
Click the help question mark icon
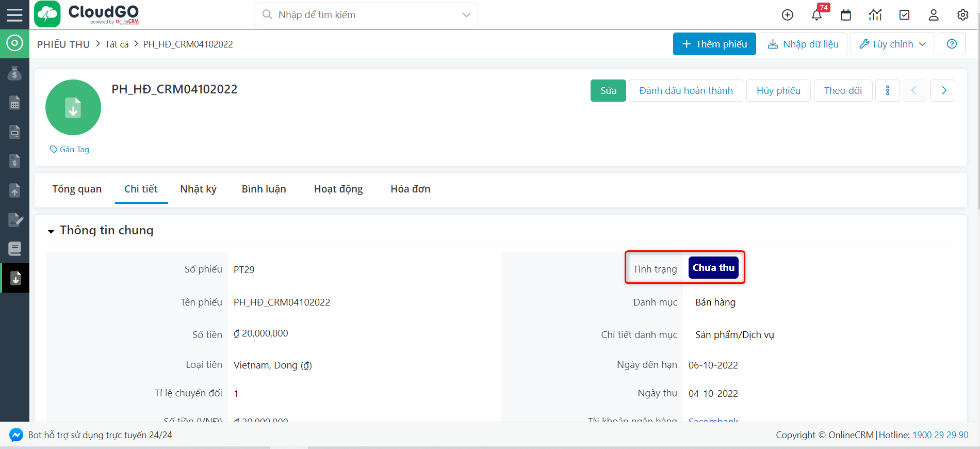952,44
